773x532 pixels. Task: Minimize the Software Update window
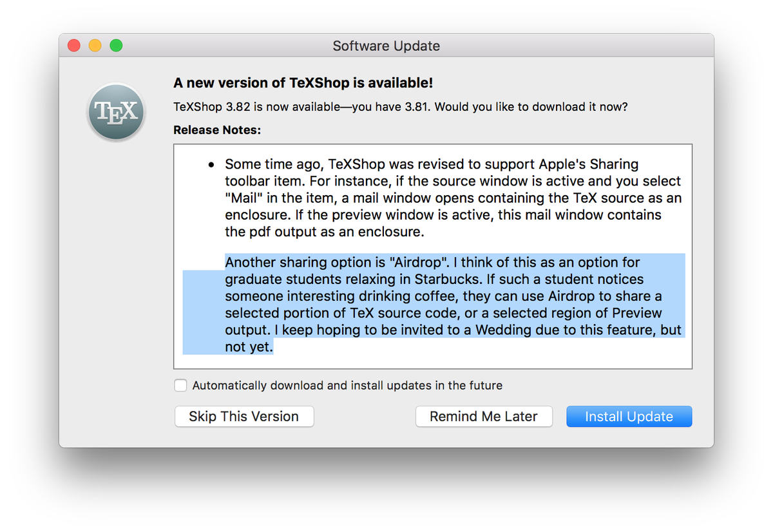click(95, 46)
